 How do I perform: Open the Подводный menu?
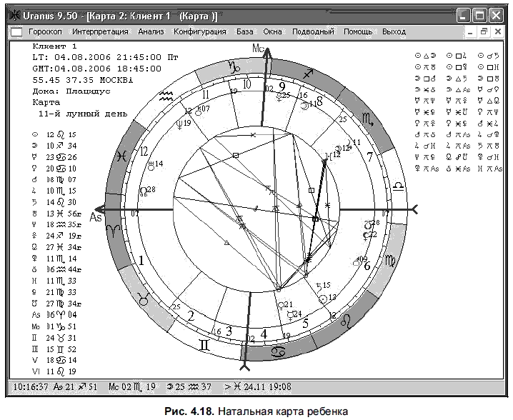coord(313,31)
